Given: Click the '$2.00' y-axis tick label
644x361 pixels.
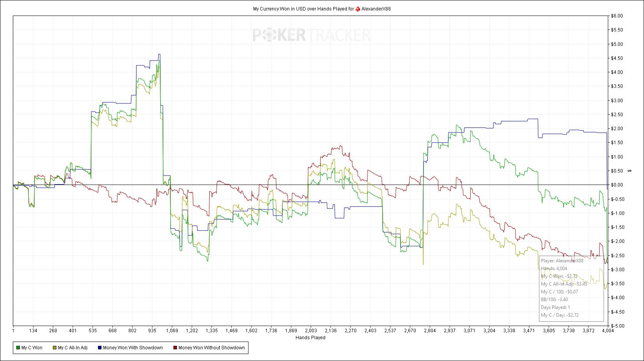Looking at the screenshot, I should [x=616, y=129].
